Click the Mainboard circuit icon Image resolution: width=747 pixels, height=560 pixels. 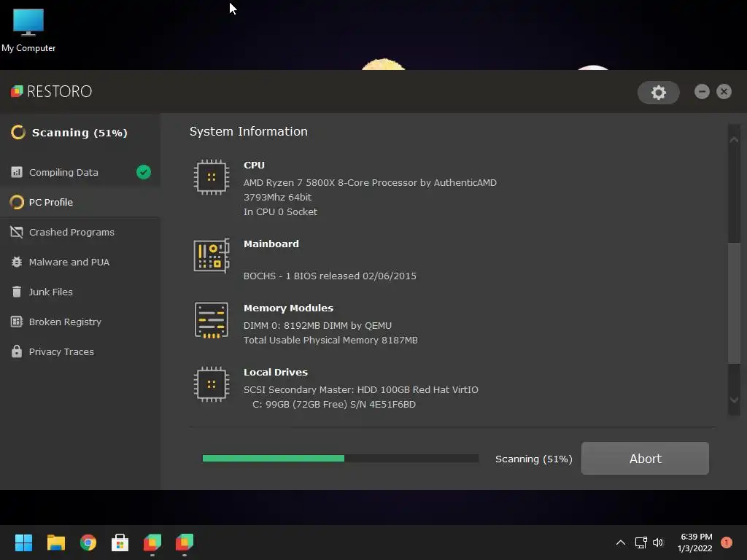point(212,256)
